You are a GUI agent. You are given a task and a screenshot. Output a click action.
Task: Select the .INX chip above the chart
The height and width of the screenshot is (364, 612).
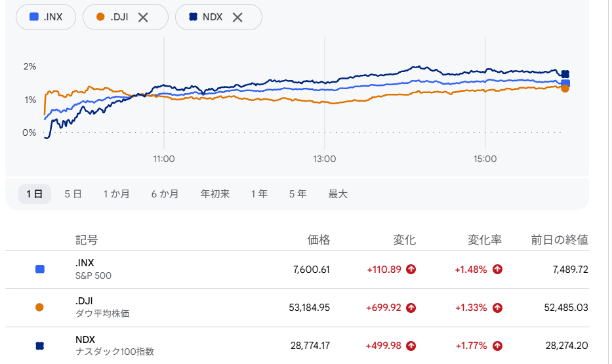pos(46,17)
